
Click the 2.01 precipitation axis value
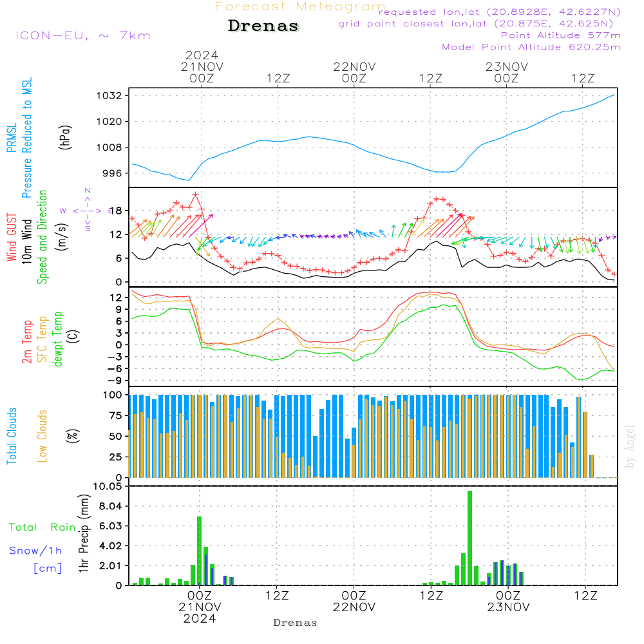(111, 565)
